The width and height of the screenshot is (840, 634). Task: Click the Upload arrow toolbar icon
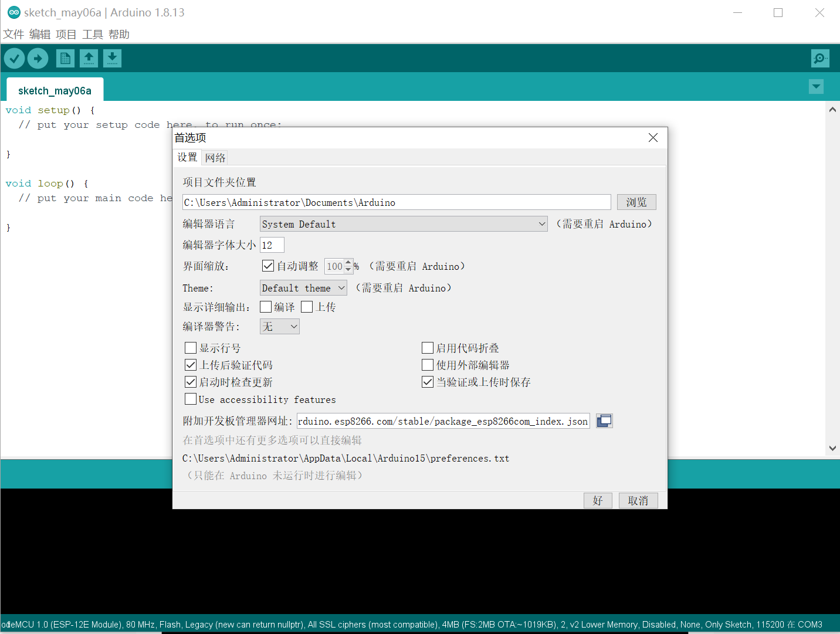click(x=38, y=58)
